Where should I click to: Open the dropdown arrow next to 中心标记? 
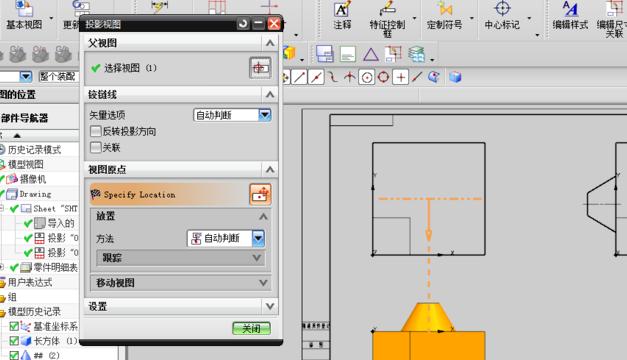click(529, 18)
